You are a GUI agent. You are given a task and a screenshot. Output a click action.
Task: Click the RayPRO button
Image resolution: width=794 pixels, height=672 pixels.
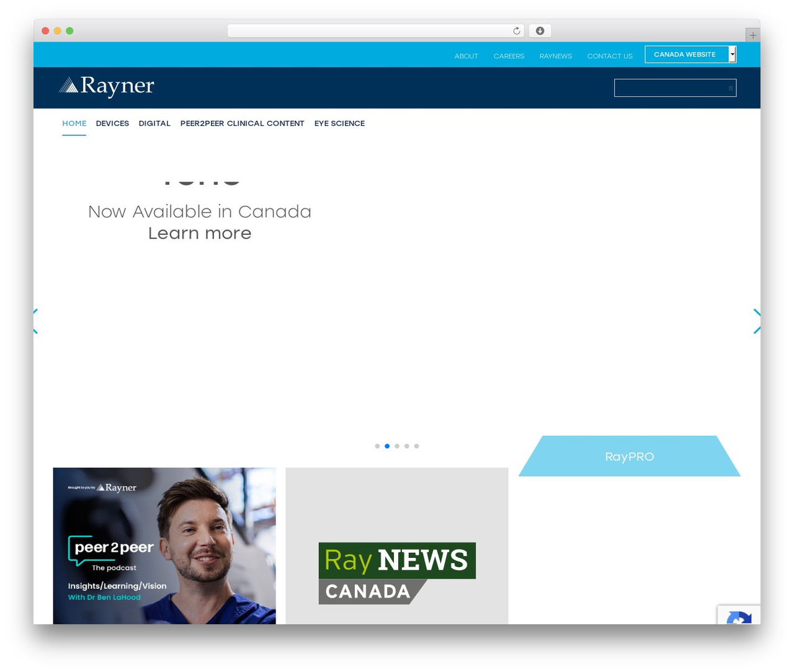point(630,456)
